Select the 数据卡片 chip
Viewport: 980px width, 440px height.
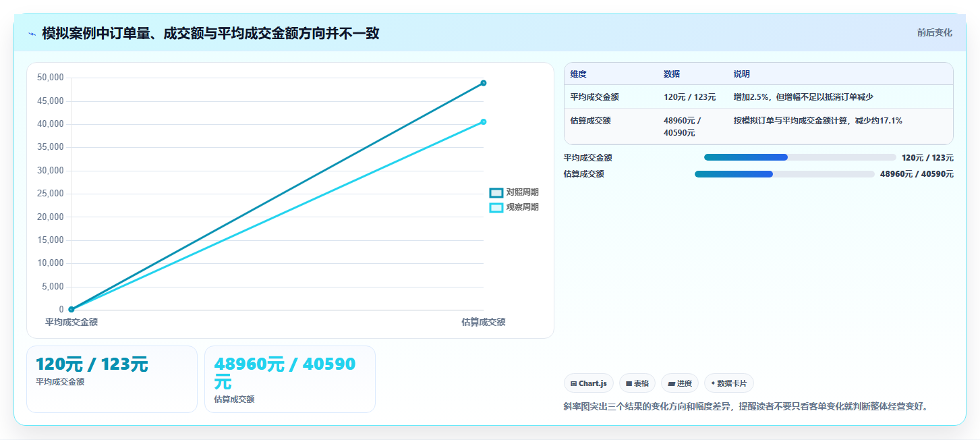coord(729,383)
